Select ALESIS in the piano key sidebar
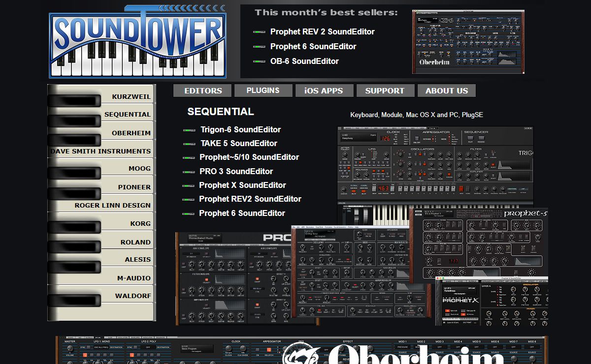The height and width of the screenshot is (364, 591). click(137, 259)
